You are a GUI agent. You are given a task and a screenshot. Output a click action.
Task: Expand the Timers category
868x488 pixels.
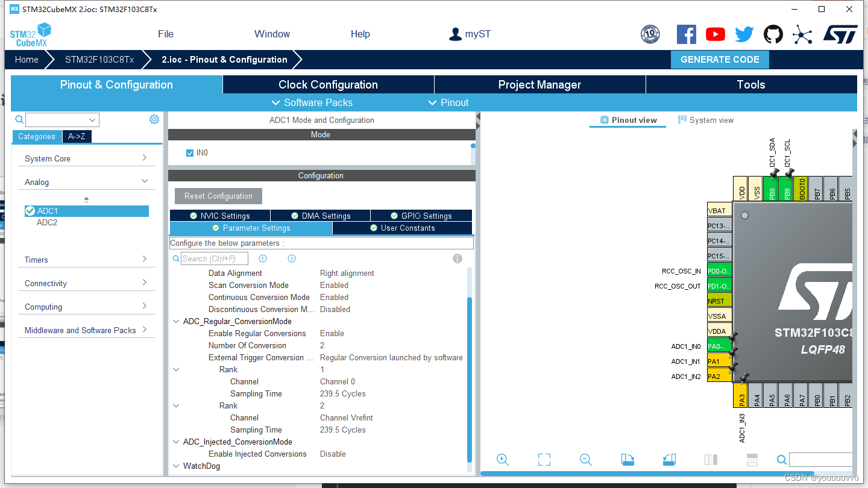86,260
